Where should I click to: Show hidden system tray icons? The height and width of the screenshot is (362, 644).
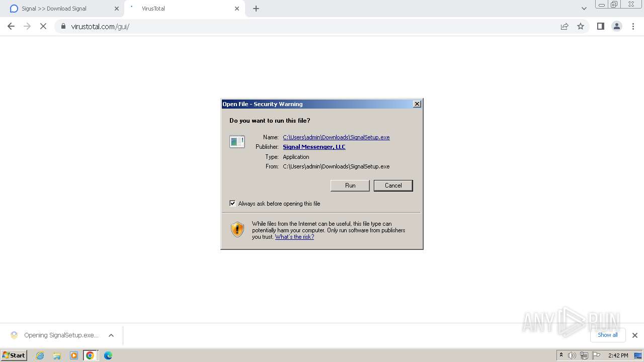(561, 355)
